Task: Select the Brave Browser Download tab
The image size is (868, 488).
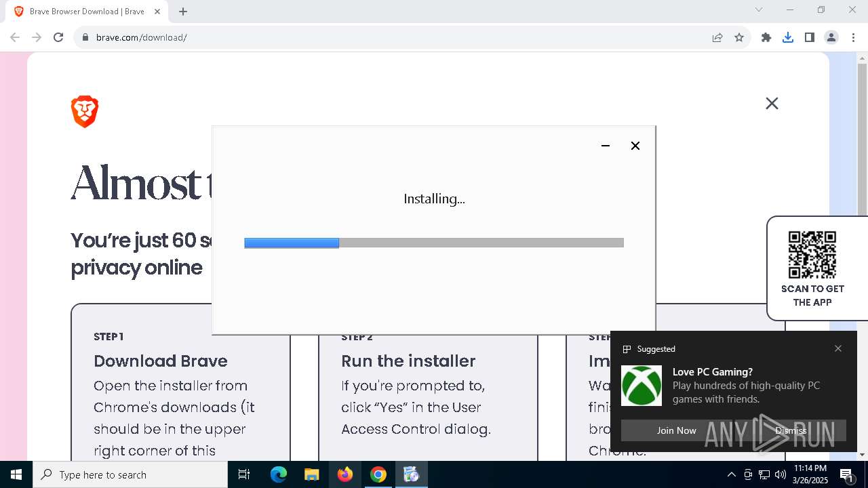Action: (x=87, y=12)
